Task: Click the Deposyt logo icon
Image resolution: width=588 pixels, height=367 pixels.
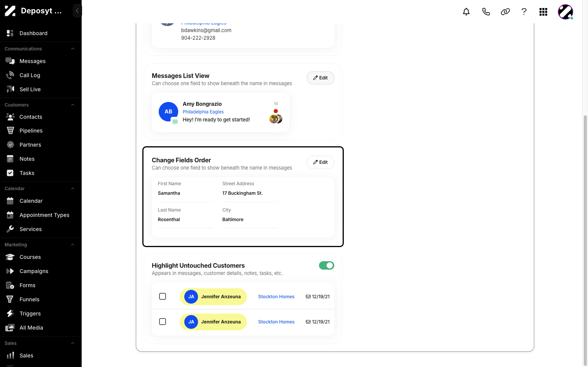Action: tap(10, 11)
